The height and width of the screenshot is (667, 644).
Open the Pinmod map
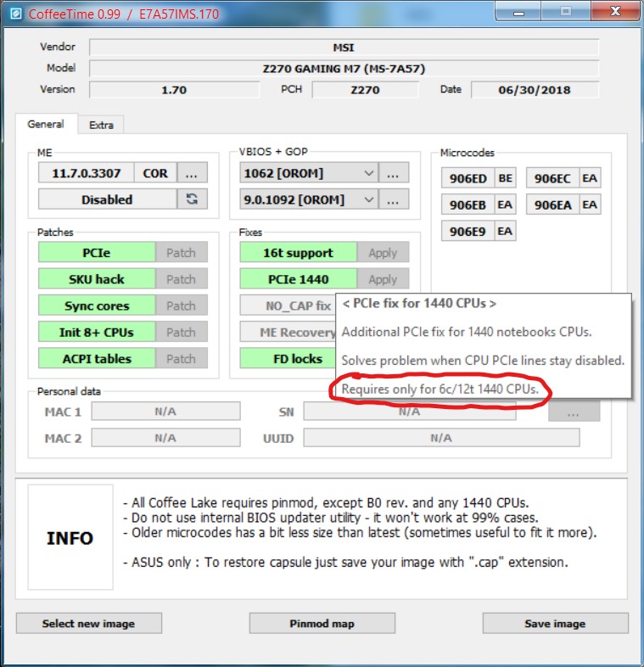[x=322, y=623]
